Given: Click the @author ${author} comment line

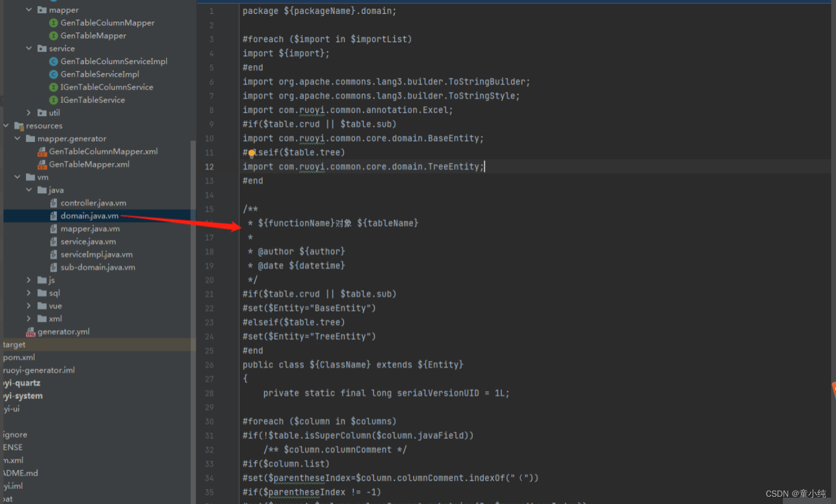Looking at the screenshot, I should pos(296,252).
